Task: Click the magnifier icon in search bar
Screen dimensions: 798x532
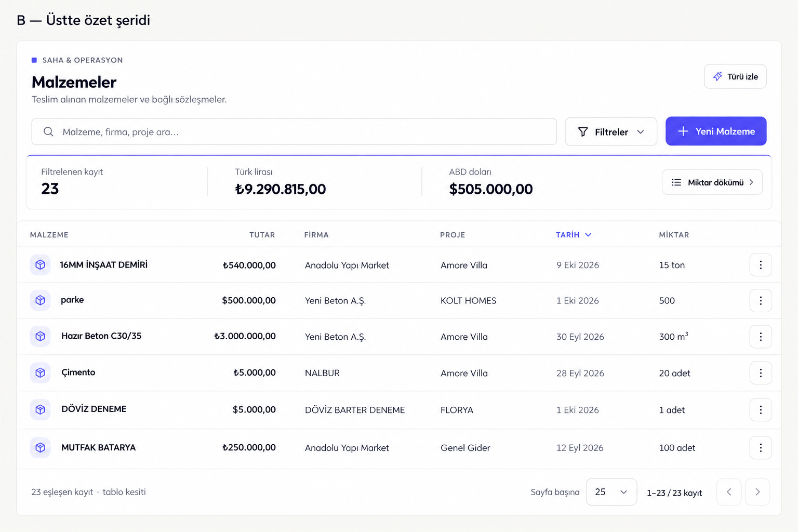Action: point(48,132)
